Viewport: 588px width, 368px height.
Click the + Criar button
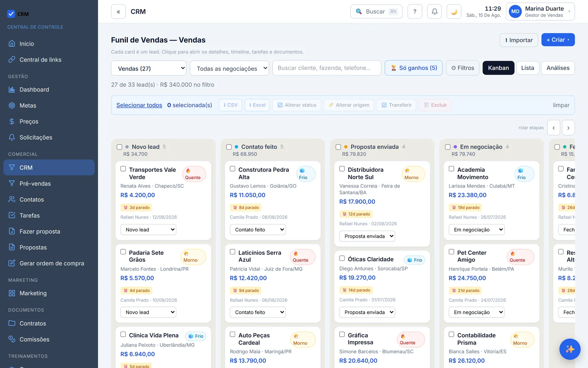[558, 40]
